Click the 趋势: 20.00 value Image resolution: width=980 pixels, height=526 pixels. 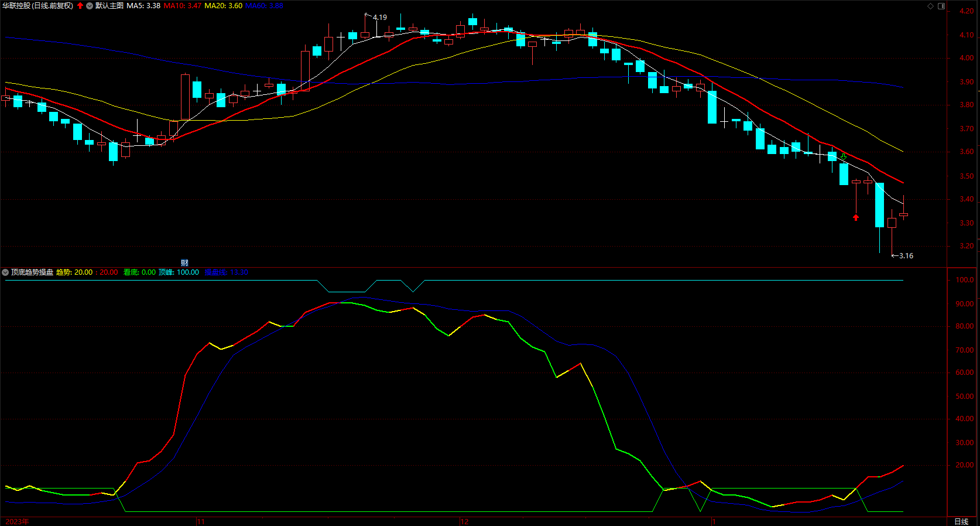click(x=74, y=272)
